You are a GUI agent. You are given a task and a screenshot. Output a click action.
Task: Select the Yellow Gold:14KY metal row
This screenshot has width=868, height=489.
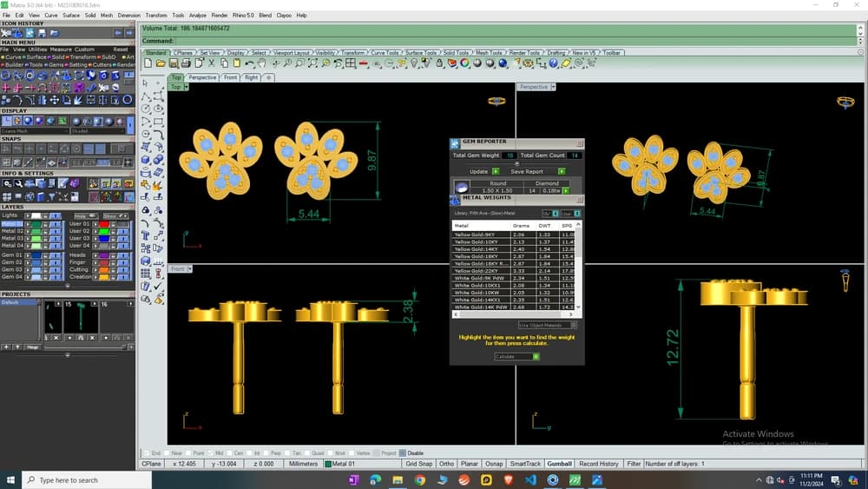click(514, 249)
